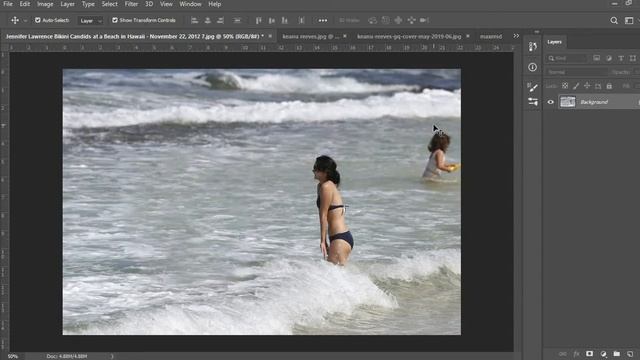
Task: Select the Background layer thumbnail
Action: 567,102
